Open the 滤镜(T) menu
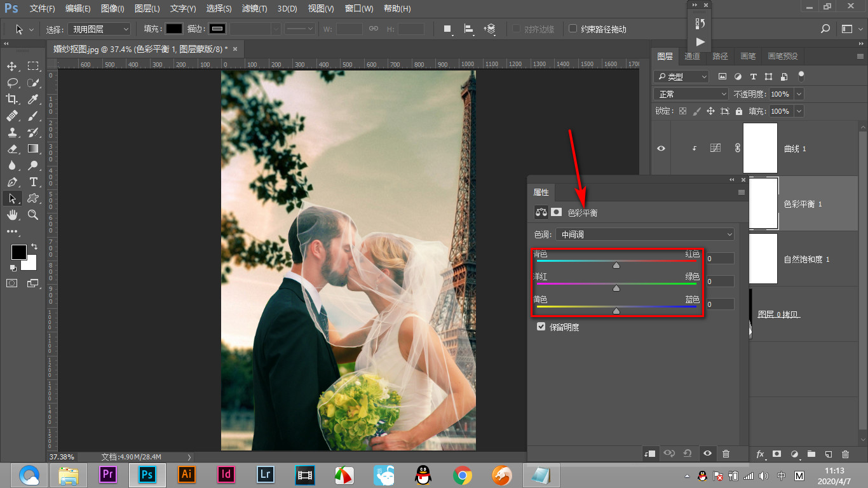Image resolution: width=868 pixels, height=488 pixels. [255, 9]
